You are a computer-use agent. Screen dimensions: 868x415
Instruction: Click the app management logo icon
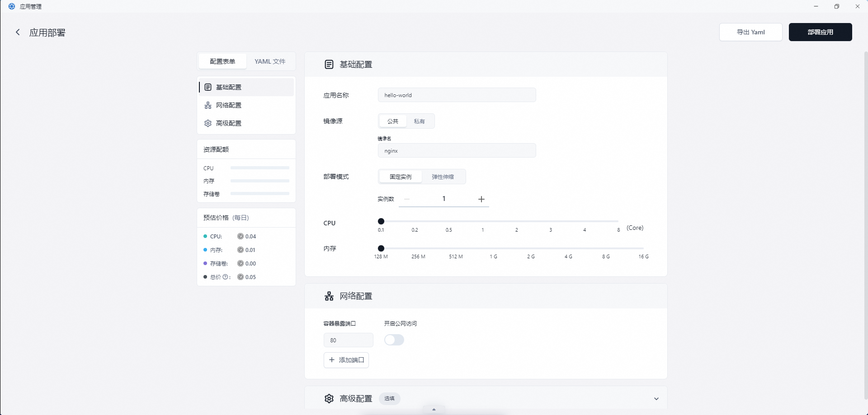(12, 6)
